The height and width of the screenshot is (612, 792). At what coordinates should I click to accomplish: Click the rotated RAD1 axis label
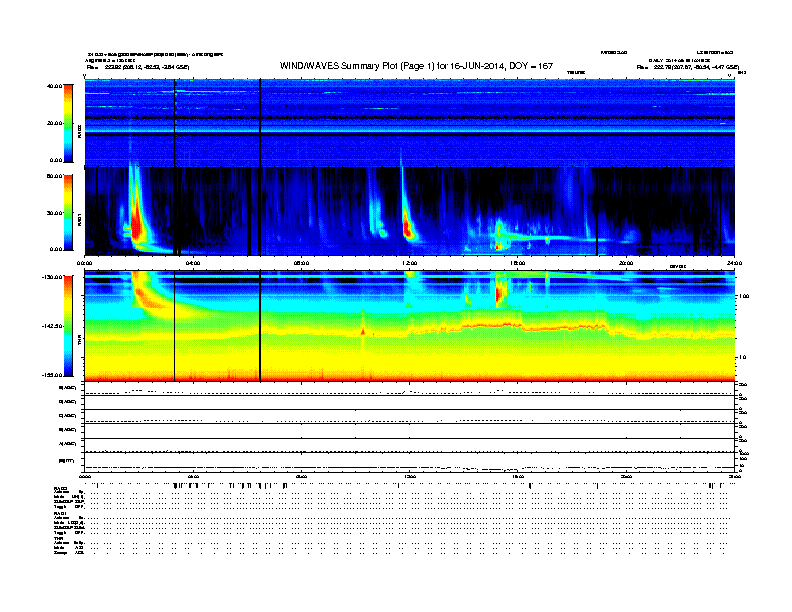[79, 219]
